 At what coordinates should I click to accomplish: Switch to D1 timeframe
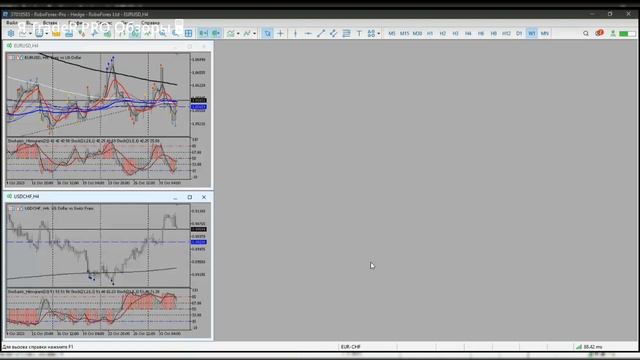click(519, 33)
